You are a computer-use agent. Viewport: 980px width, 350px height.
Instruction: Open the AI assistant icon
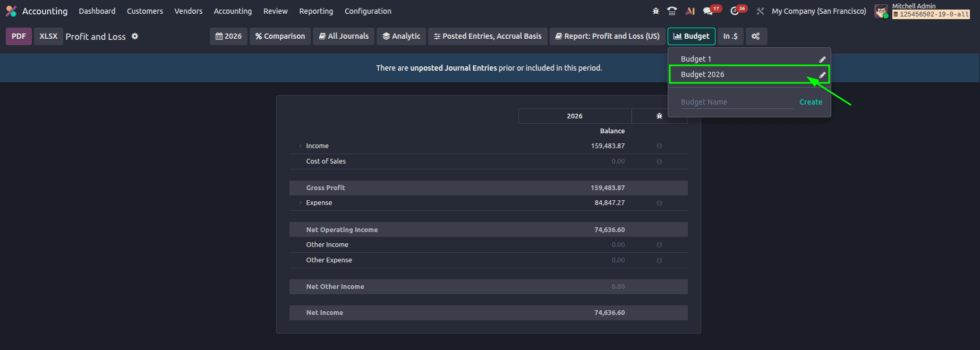tap(691, 11)
